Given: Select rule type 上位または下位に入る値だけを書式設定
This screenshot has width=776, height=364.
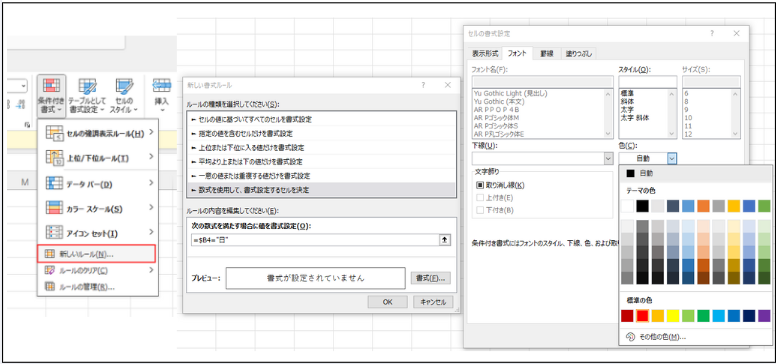Looking at the screenshot, I should pos(321,147).
